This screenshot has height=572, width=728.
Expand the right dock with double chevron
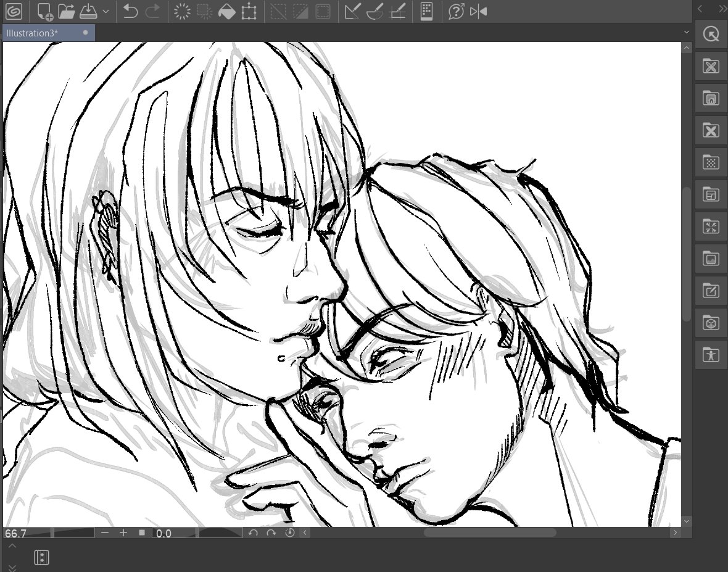click(722, 9)
